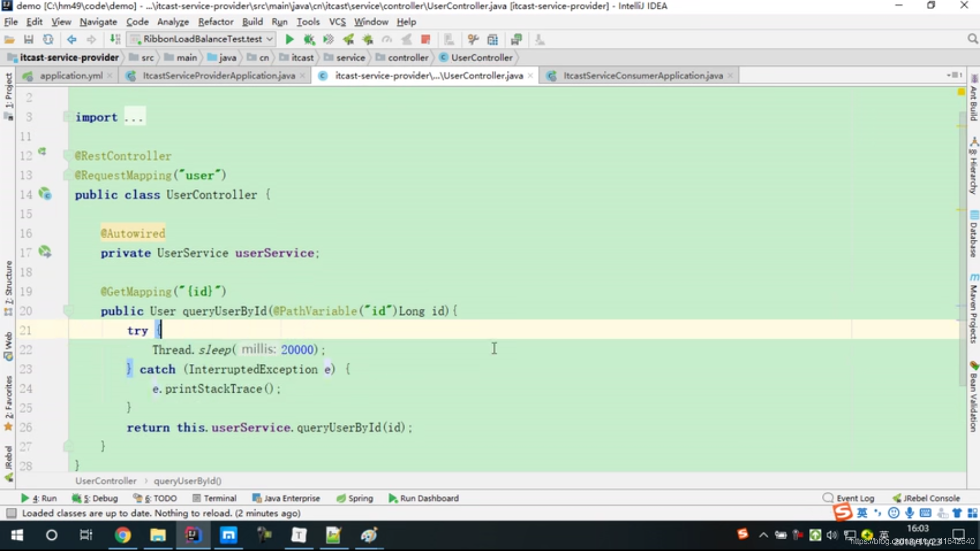Click the queryUserById() editor breadcrumb at bottom
980x551 pixels.
(x=187, y=481)
